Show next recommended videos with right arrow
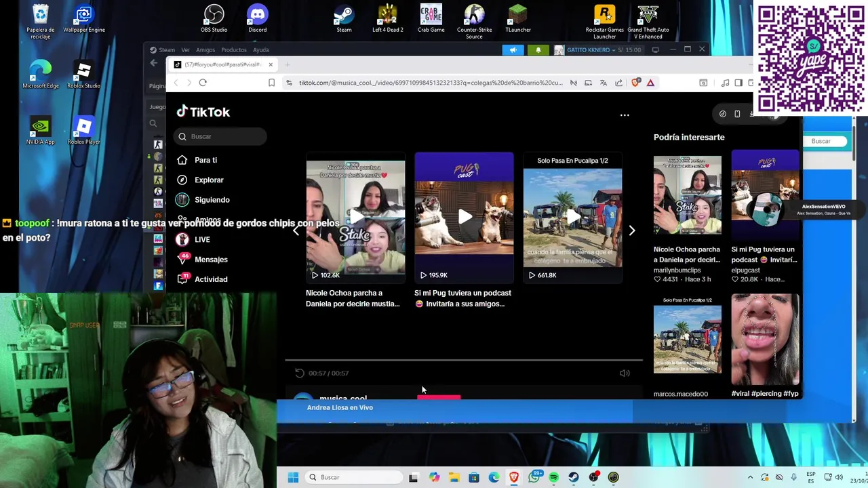The height and width of the screenshot is (488, 868). (631, 230)
